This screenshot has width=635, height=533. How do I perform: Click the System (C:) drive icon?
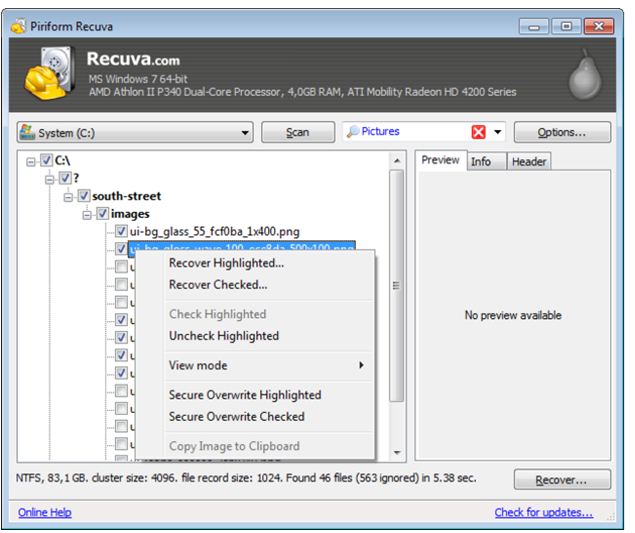[27, 132]
